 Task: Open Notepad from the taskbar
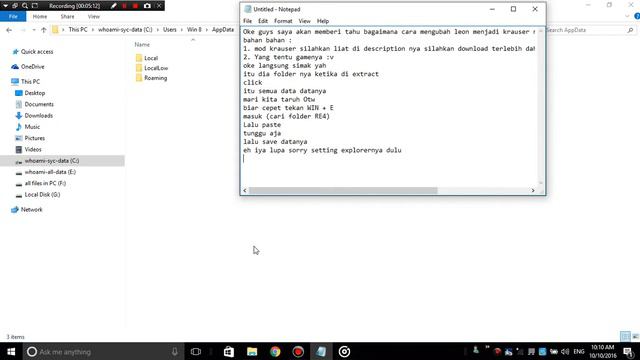click(321, 351)
